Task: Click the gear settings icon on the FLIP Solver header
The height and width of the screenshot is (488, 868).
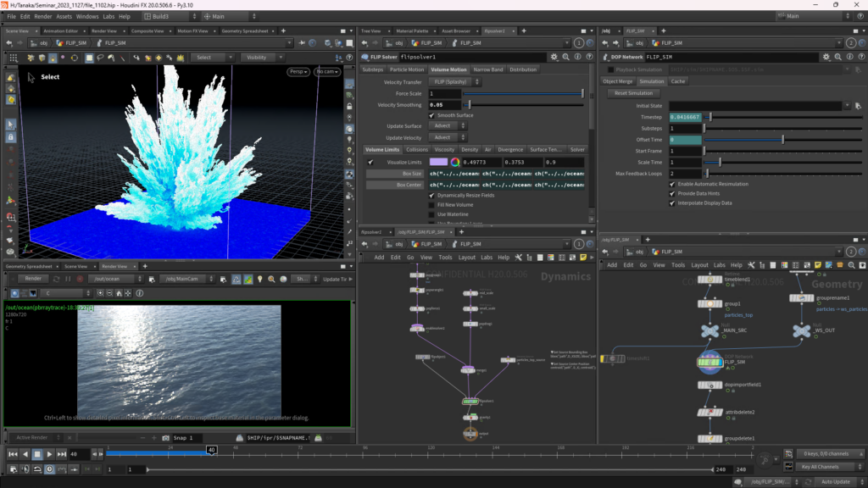Action: click(x=554, y=57)
